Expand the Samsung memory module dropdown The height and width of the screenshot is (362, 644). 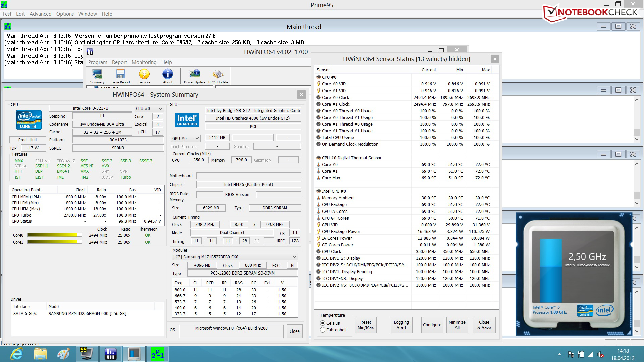234,257
